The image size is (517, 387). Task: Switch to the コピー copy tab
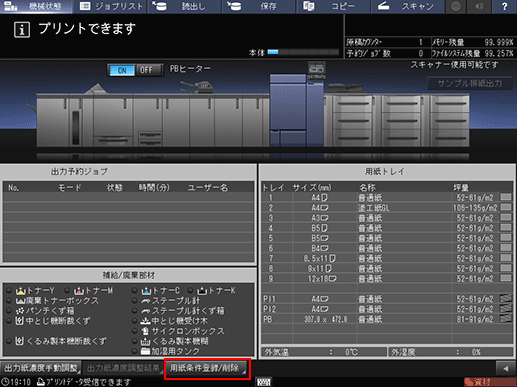point(333,6)
